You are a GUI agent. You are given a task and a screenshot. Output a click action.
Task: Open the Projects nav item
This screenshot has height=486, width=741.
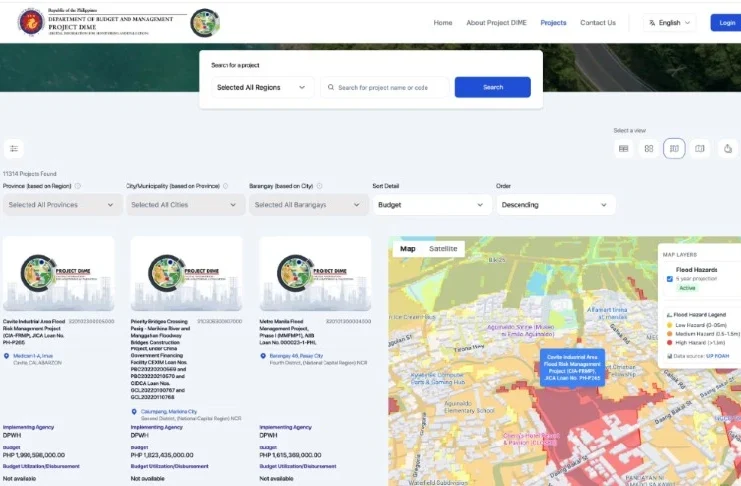coord(553,23)
